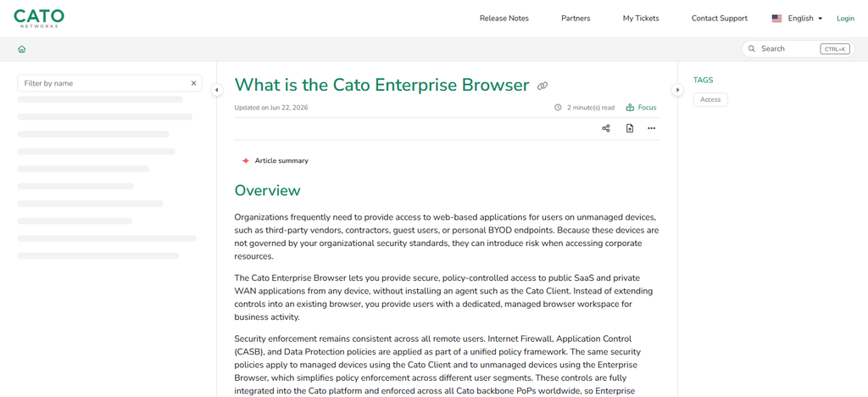Viewport: 868px width, 397px height.
Task: Click the read time clock icon
Action: point(558,108)
